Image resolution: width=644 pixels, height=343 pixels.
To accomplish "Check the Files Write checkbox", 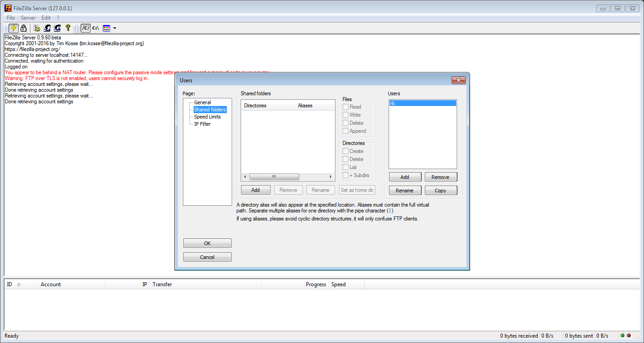I will [345, 115].
